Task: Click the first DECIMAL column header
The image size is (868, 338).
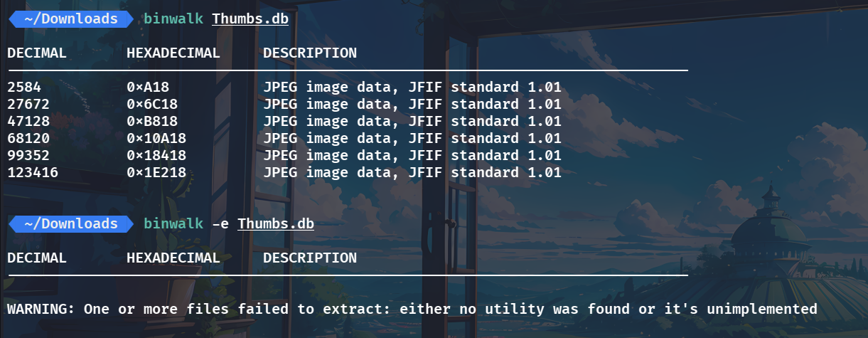Action: (37, 53)
